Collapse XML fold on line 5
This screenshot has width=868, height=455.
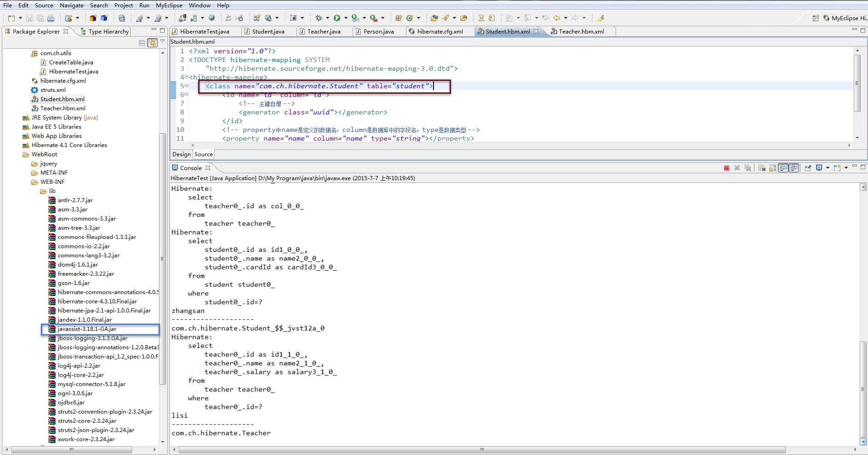point(186,86)
